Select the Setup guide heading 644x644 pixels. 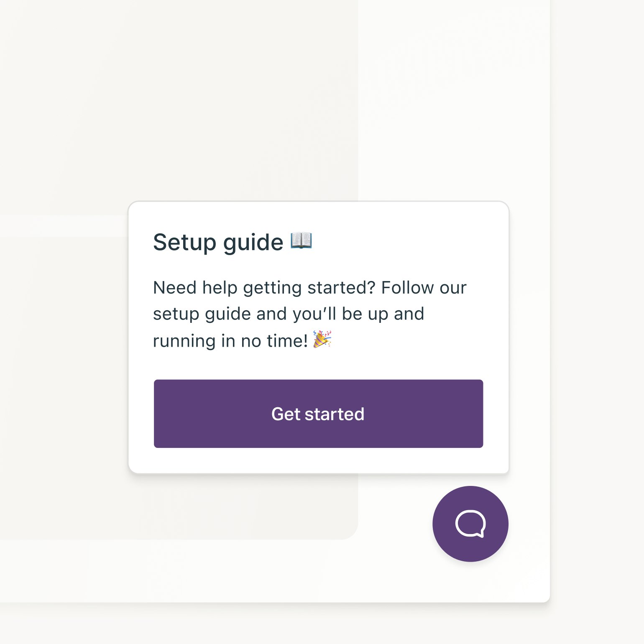233,242
